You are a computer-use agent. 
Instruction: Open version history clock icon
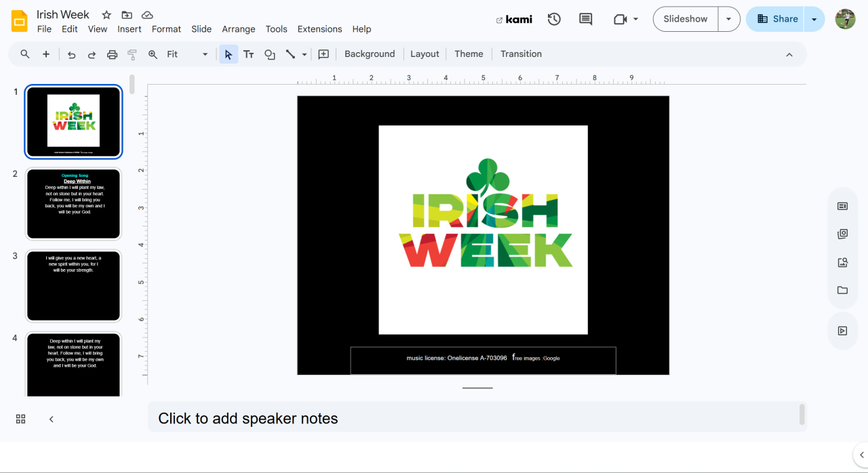554,19
